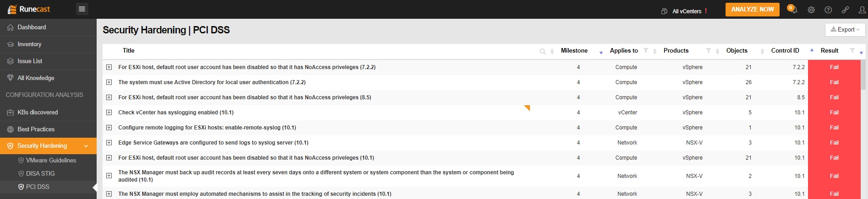Click the red All vCenters alert exclamation

[706, 11]
